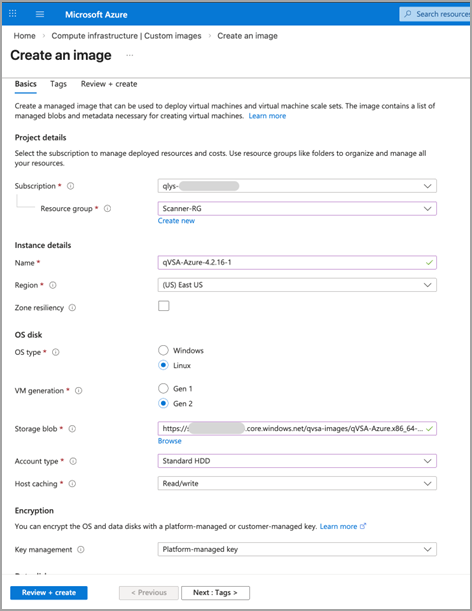This screenshot has width=472, height=611.
Task: Switch to the Basics tab
Action: pos(26,84)
